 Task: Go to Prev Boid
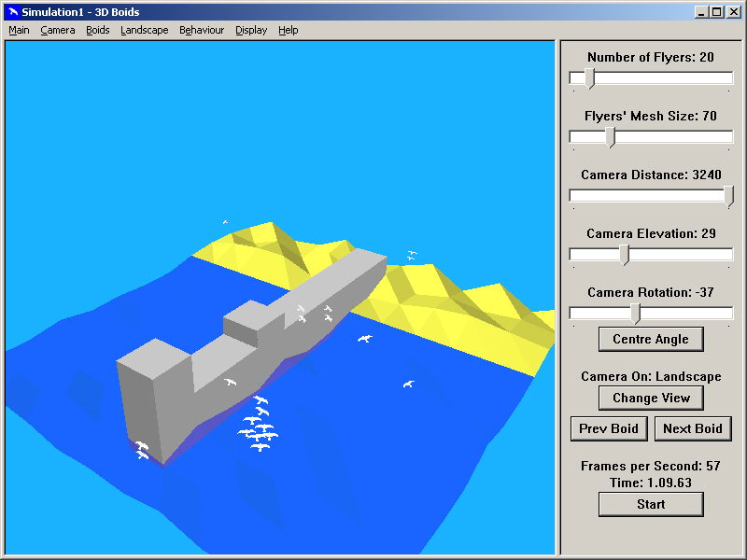pyautogui.click(x=609, y=428)
